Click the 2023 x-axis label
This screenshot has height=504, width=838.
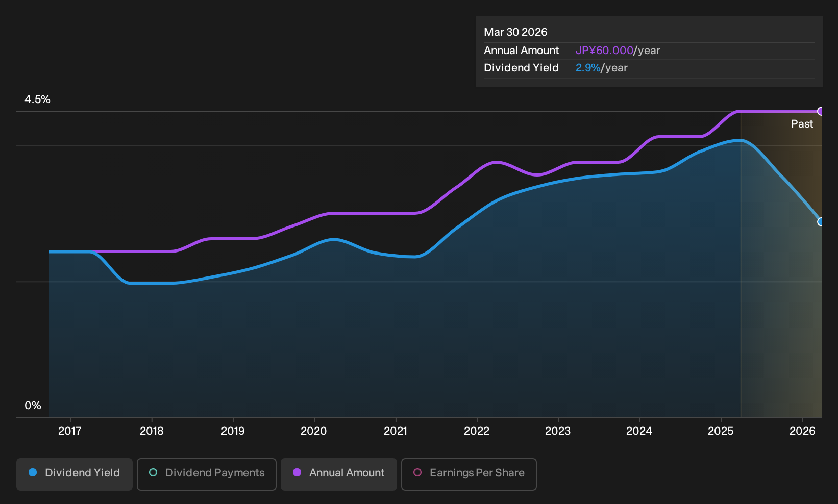(x=558, y=431)
